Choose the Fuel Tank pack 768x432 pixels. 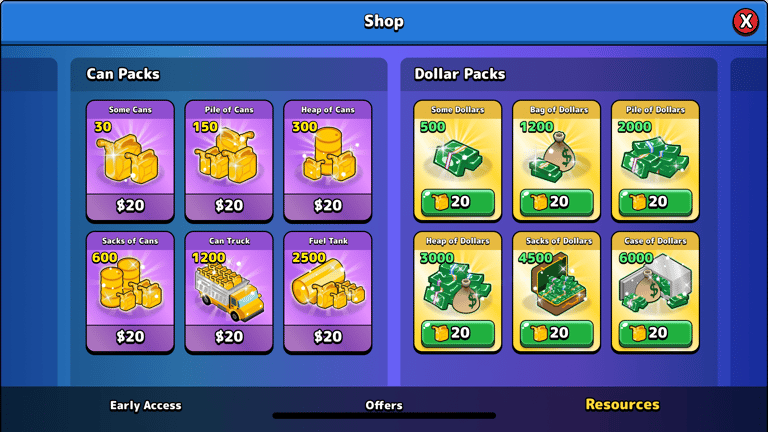pyautogui.click(x=328, y=292)
